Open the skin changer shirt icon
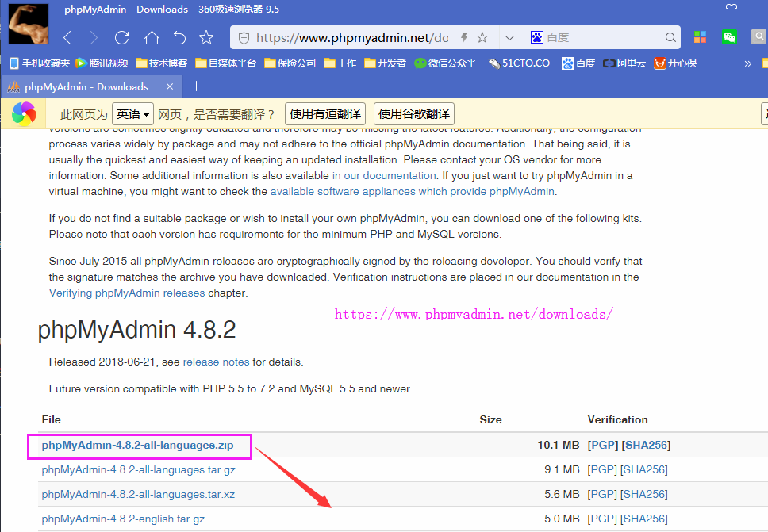Image resolution: width=768 pixels, height=532 pixels. [732, 9]
